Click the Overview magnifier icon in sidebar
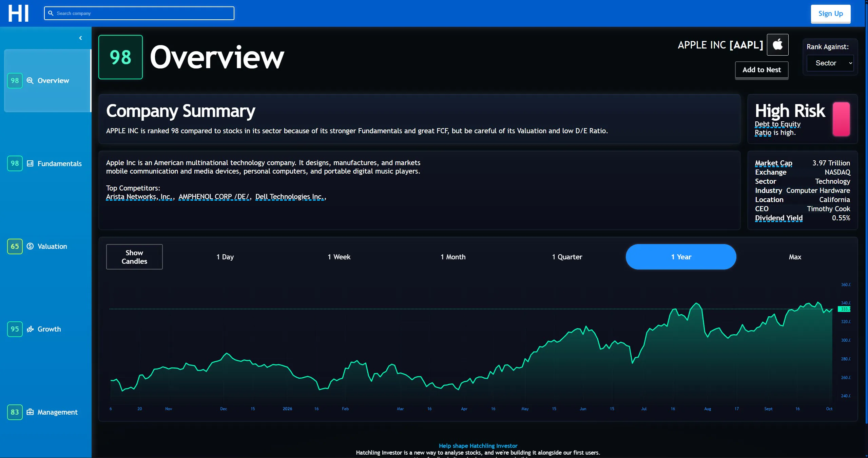868x458 pixels. tap(30, 81)
